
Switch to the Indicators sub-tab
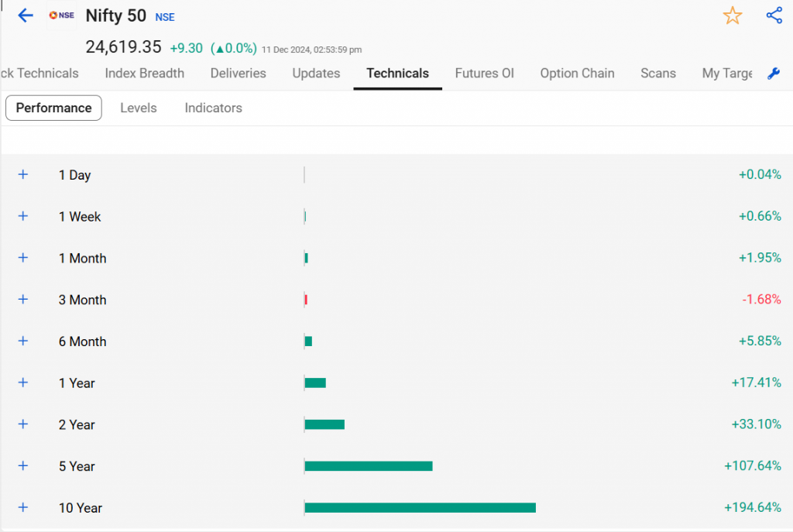click(214, 108)
